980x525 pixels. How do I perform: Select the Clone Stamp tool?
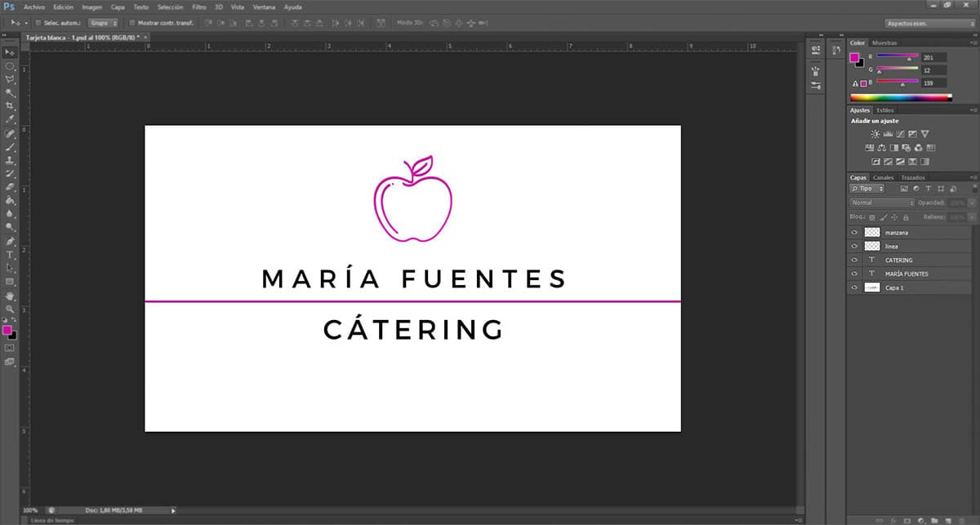coord(11,160)
